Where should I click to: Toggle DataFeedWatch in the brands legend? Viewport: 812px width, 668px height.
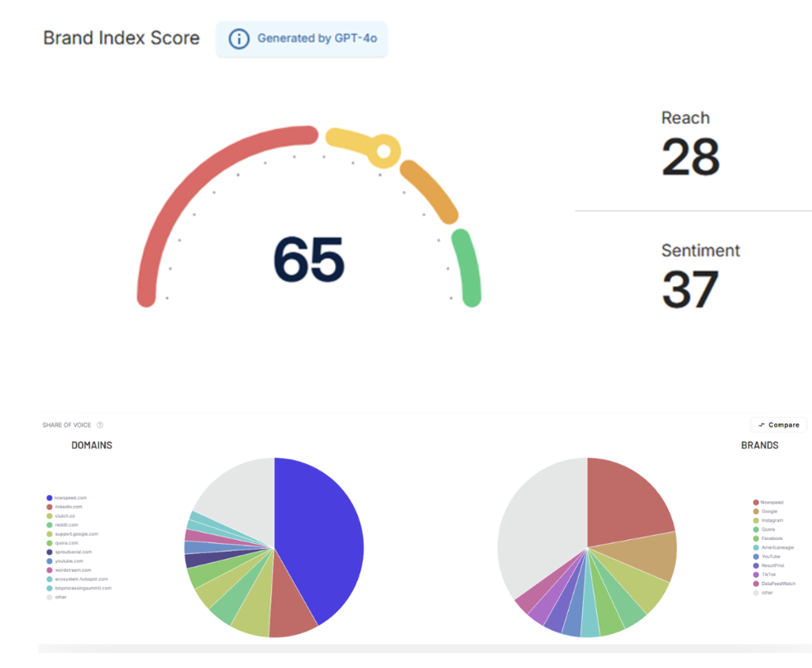[x=777, y=584]
